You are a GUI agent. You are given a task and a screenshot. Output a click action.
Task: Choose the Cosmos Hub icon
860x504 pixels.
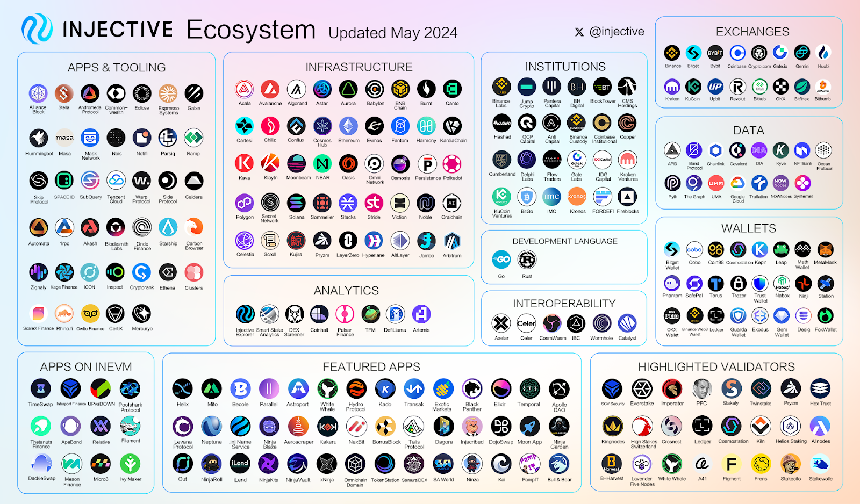coord(322,126)
